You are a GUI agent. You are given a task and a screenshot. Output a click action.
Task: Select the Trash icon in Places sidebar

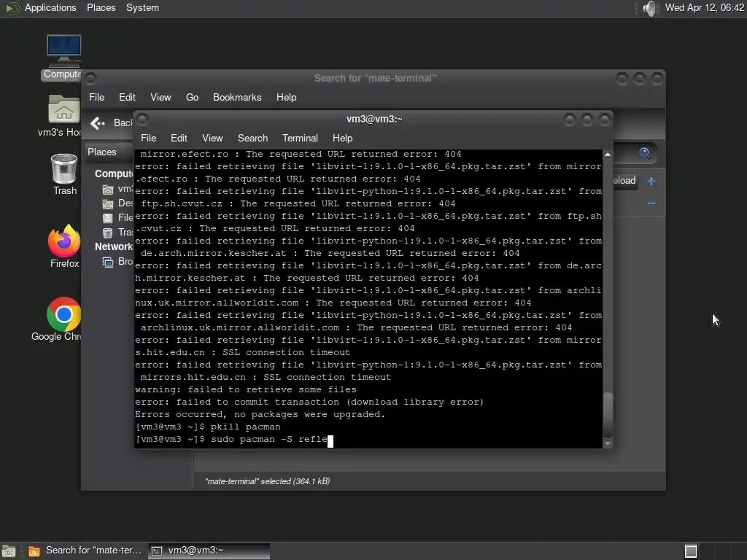click(108, 233)
